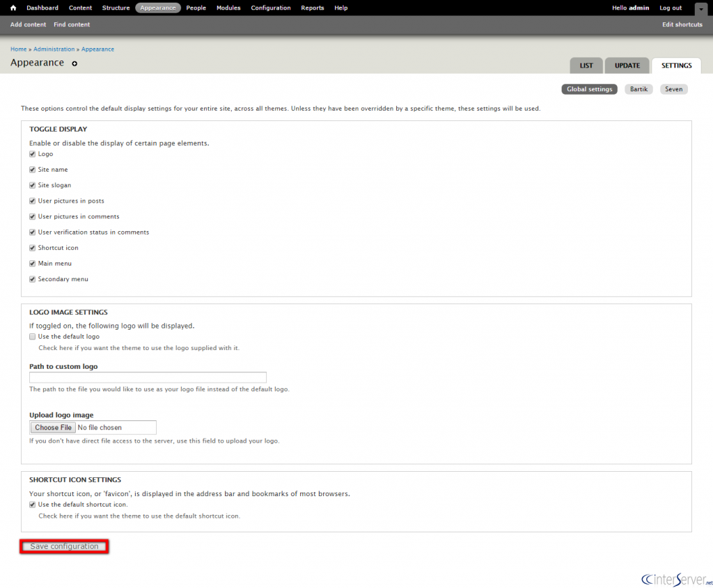Click the SHORTCUT ICON SETTINGS heading
Screen dimensions: 713x588
coord(75,480)
